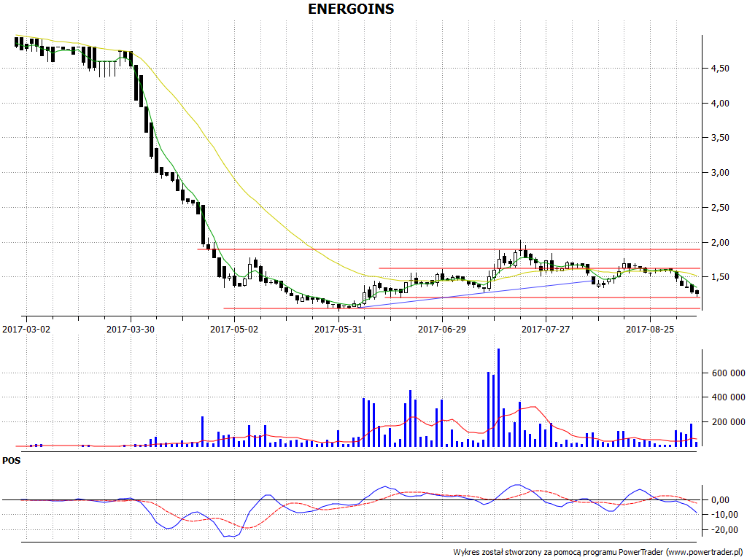Click the blue rising trend line

click(476, 294)
